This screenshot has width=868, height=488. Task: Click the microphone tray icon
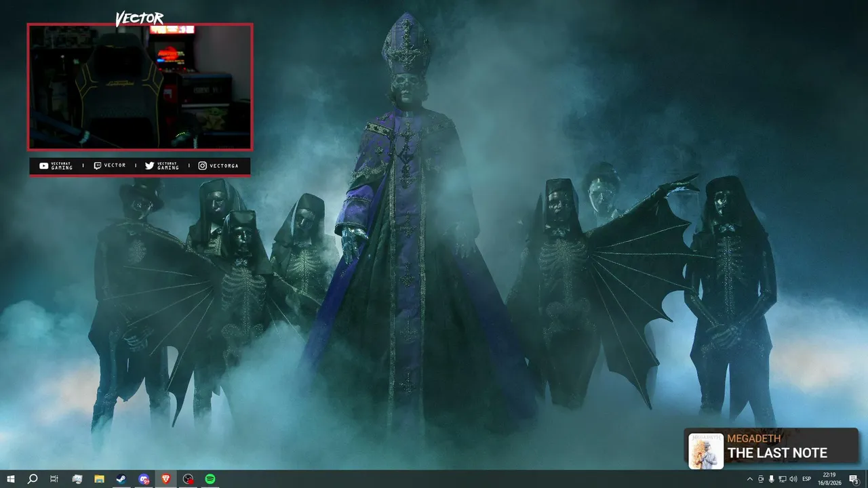pos(772,479)
